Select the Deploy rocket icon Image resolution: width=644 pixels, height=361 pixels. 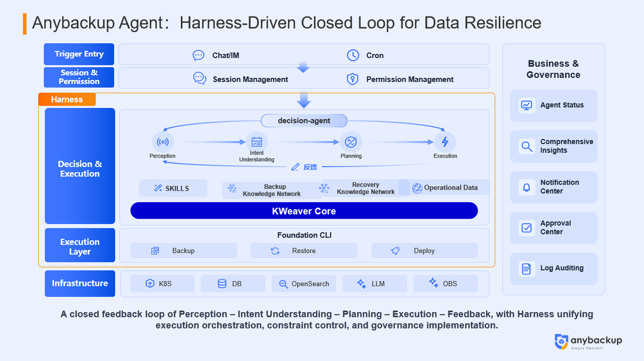click(x=394, y=251)
